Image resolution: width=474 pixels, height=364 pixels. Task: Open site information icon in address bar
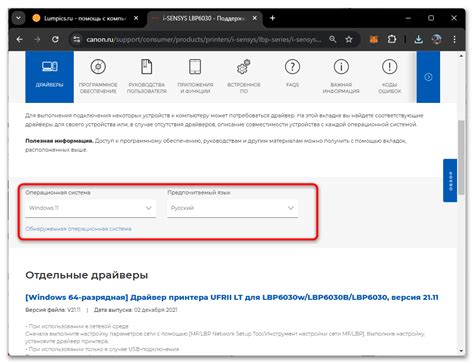pyautogui.click(x=77, y=39)
